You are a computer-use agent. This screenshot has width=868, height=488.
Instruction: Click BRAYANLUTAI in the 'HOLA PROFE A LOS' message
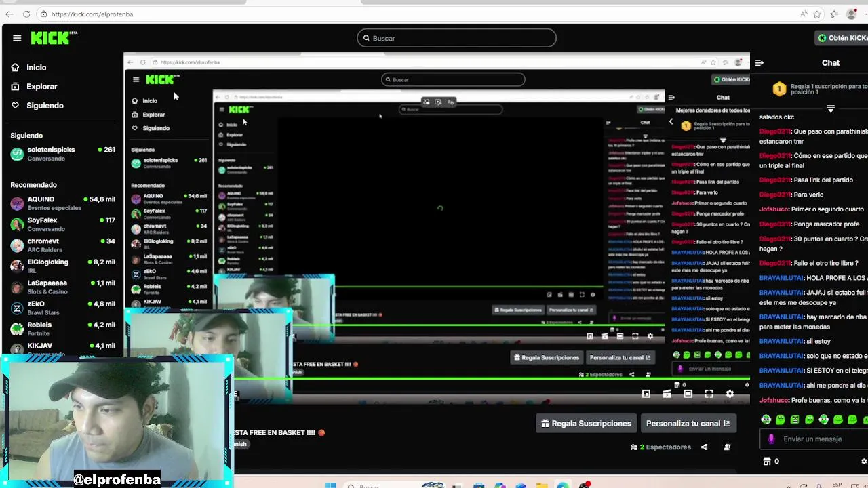coord(782,278)
